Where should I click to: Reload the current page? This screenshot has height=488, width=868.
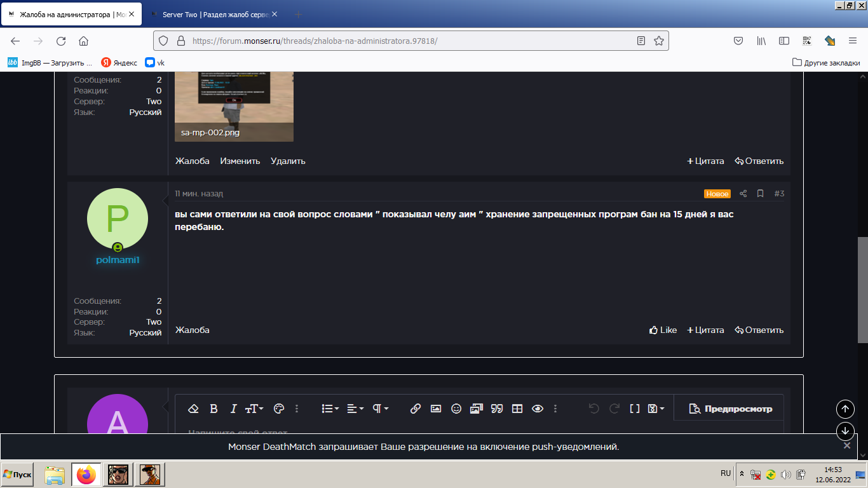[61, 41]
